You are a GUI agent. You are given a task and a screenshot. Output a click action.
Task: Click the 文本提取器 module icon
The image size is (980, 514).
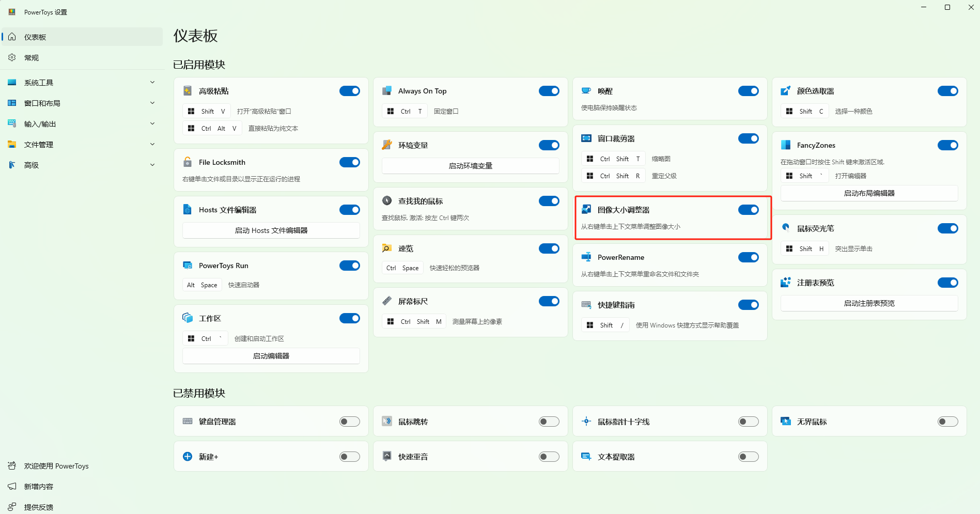pos(586,457)
